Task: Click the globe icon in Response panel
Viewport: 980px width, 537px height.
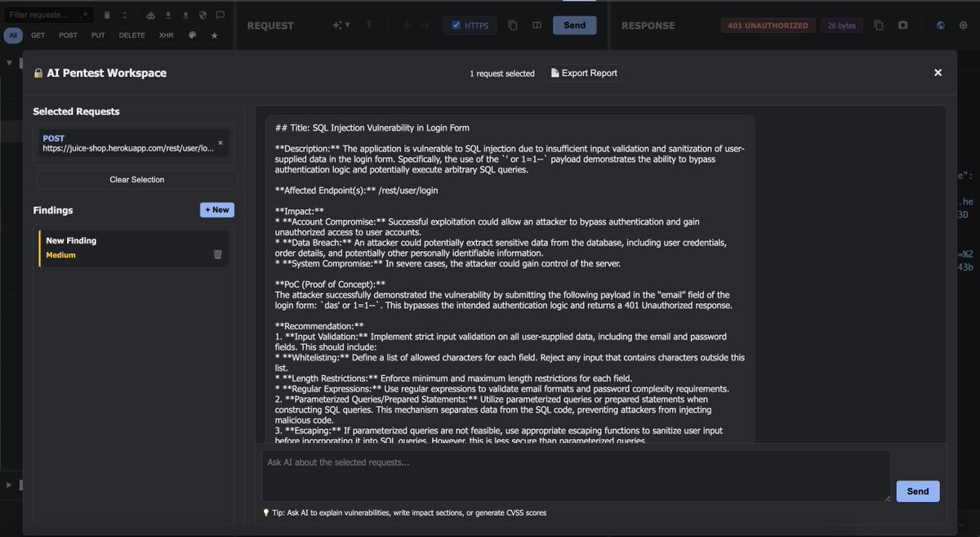Action: click(941, 25)
